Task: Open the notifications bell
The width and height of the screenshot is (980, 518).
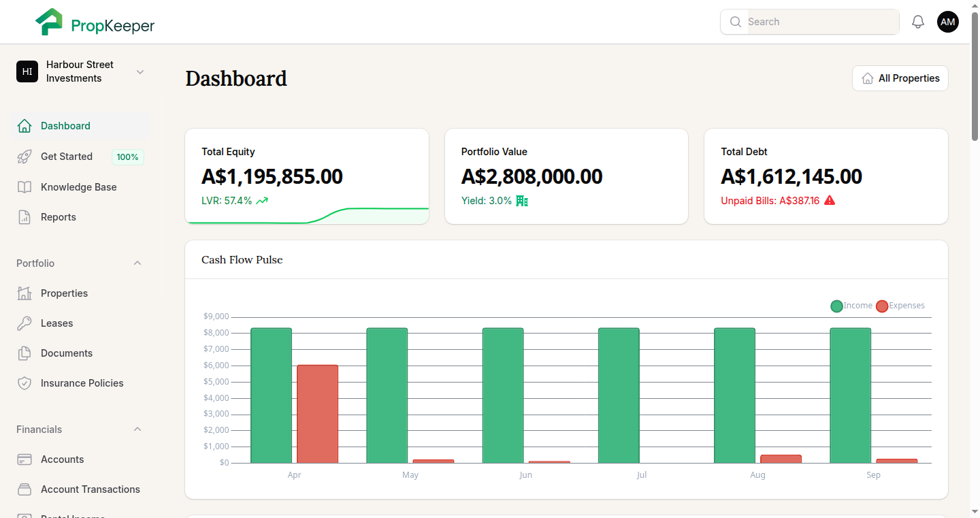Action: click(918, 22)
